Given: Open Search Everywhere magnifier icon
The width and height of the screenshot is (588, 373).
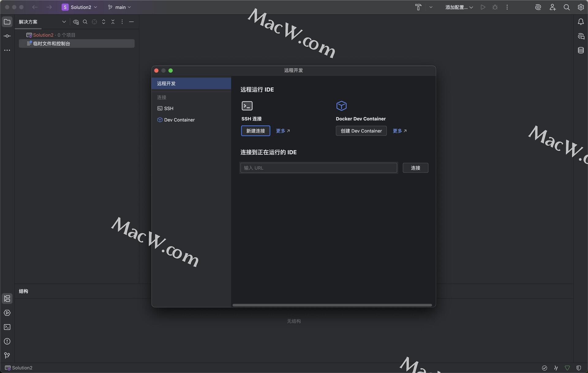Looking at the screenshot, I should click(567, 7).
